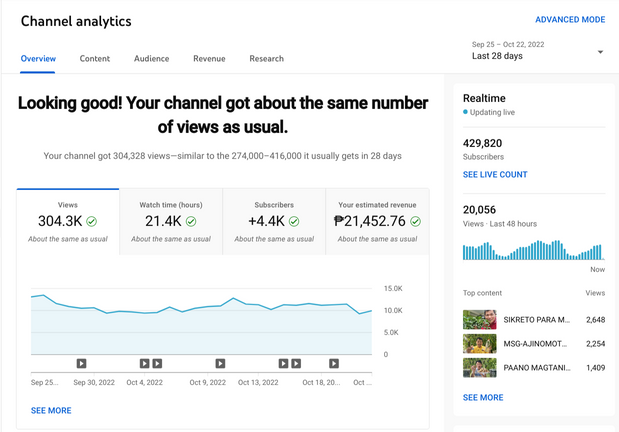Click the realtime 48-hour views bar chart
Image resolution: width=619 pixels, height=432 pixels.
(x=533, y=250)
